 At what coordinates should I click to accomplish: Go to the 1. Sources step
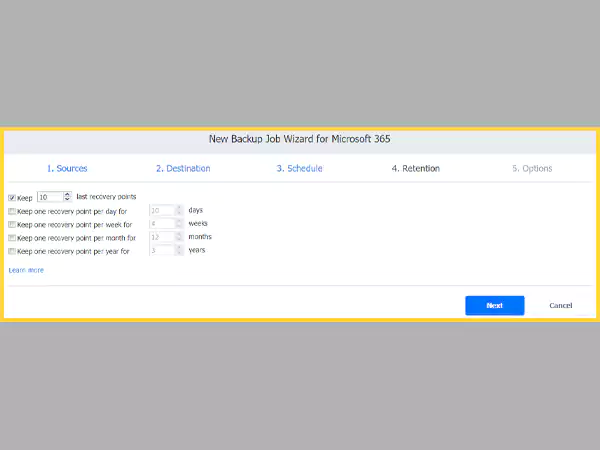(67, 168)
